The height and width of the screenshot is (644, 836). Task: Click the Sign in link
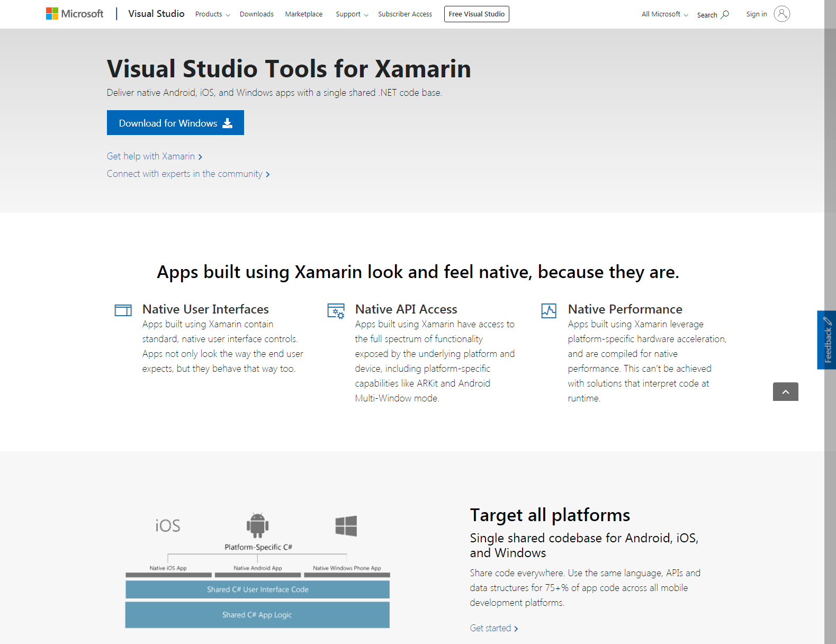pos(757,14)
